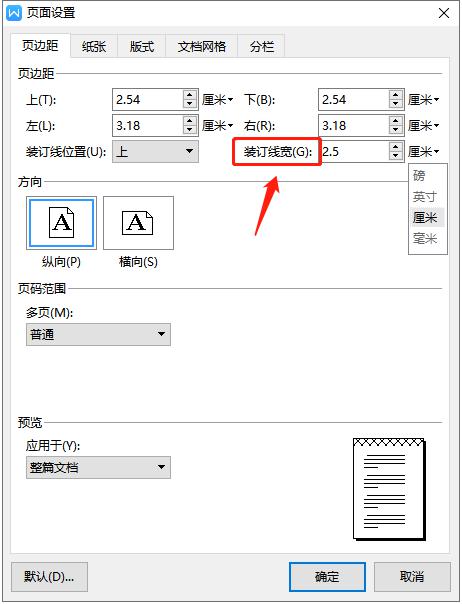Click the 默认(D)... button

click(x=49, y=577)
